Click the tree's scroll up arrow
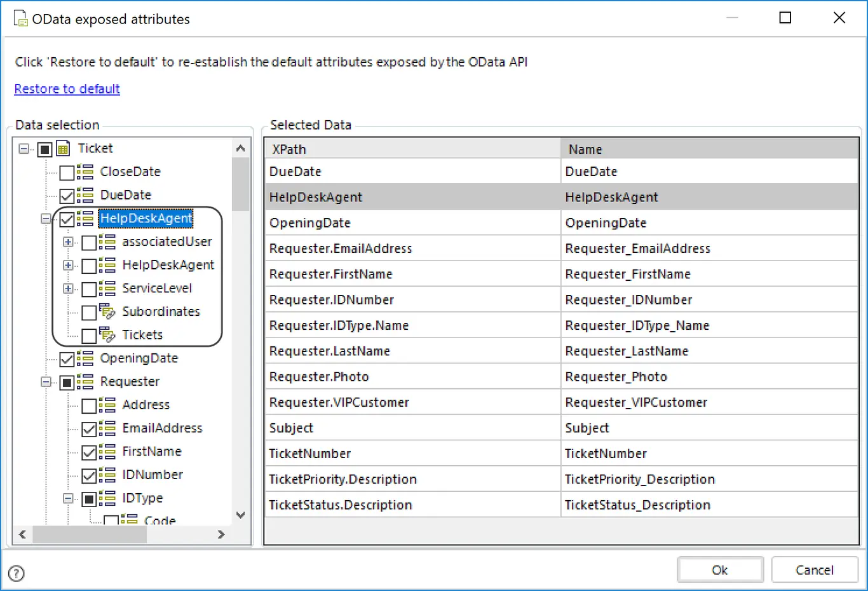Viewport: 868px width, 591px height. click(x=240, y=149)
